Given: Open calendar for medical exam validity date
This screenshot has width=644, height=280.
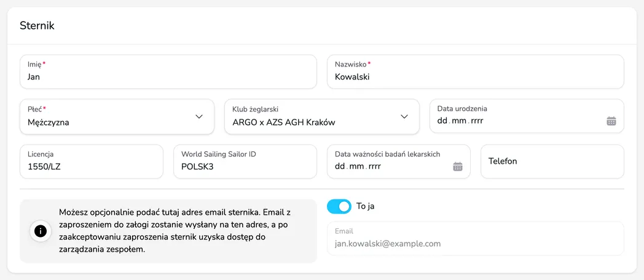Looking at the screenshot, I should click(458, 167).
